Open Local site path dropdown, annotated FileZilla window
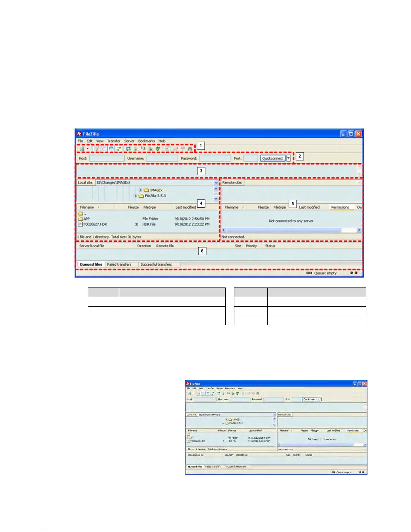Screen dimensions: 411x532 (216, 183)
